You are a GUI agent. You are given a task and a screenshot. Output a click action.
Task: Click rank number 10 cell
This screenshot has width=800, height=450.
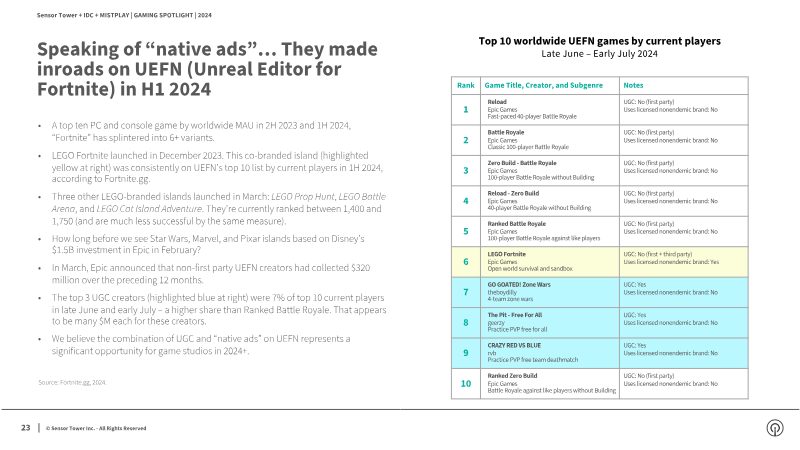click(x=466, y=384)
